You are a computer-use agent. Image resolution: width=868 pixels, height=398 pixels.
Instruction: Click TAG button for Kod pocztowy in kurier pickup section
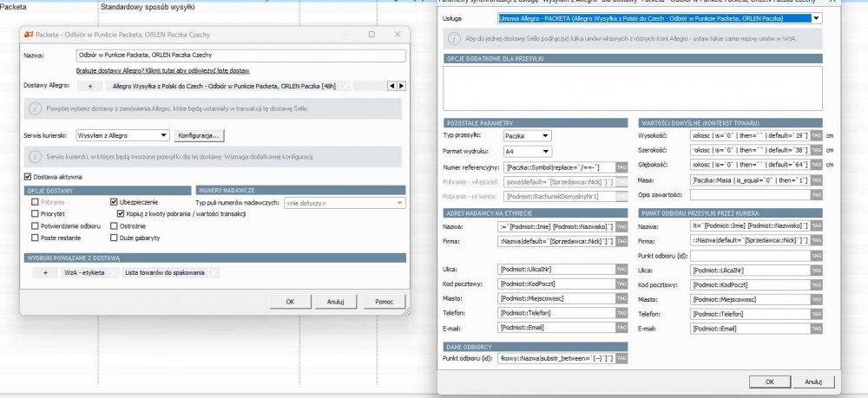816,284
